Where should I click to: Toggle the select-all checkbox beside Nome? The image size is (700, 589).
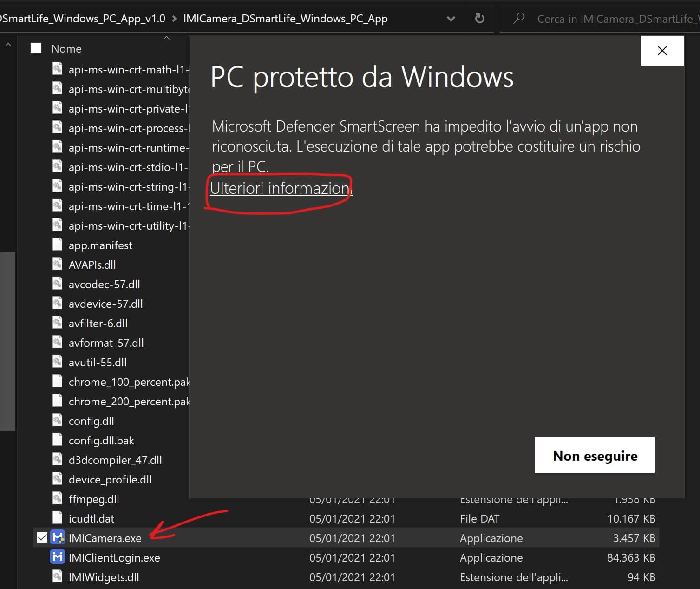coord(36,48)
